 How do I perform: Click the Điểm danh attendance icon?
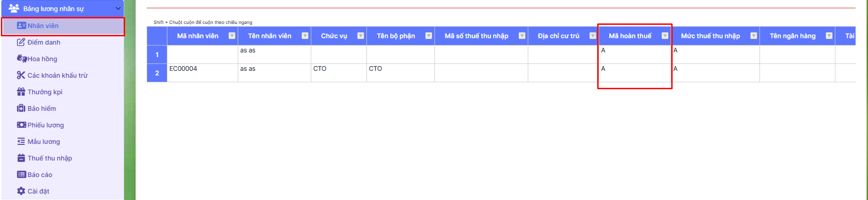pos(21,42)
